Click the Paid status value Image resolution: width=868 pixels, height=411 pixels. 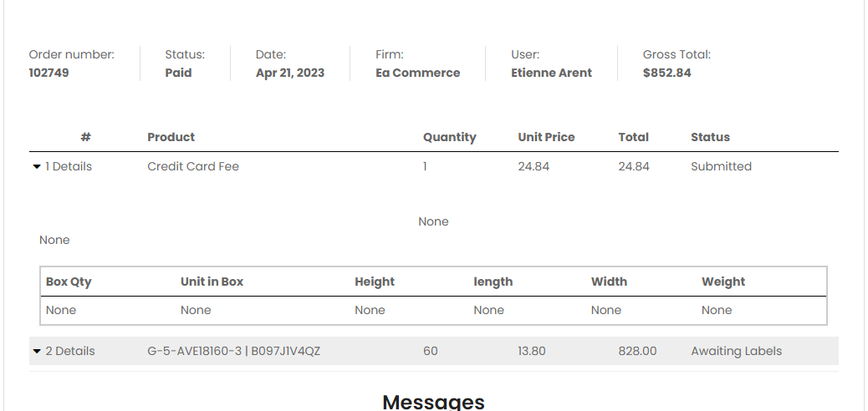point(178,73)
